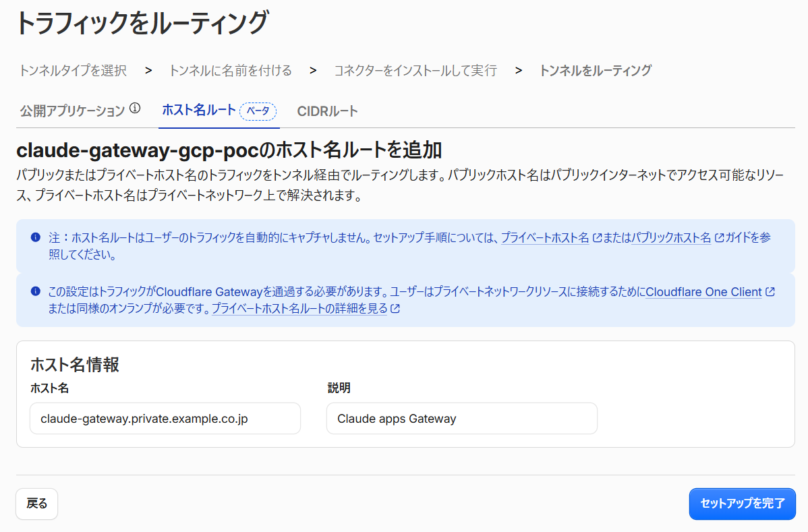The height and width of the screenshot is (532, 808).
Task: Go to コネクターをインストールして実行 breadcrumb step
Action: coord(415,71)
